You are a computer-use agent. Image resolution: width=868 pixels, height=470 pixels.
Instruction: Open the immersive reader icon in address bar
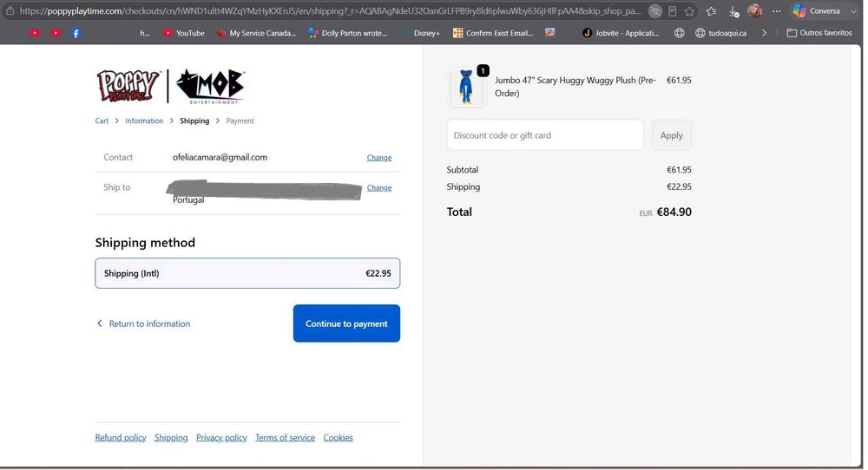[672, 11]
